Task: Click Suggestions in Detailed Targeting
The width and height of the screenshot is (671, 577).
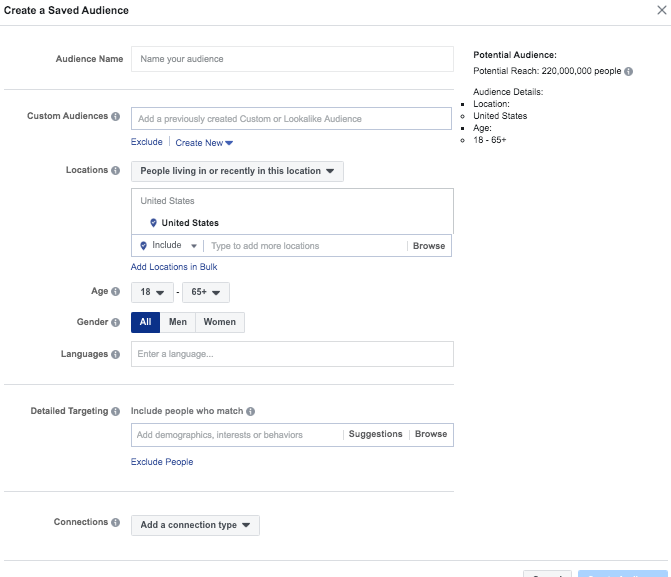Action: point(375,434)
